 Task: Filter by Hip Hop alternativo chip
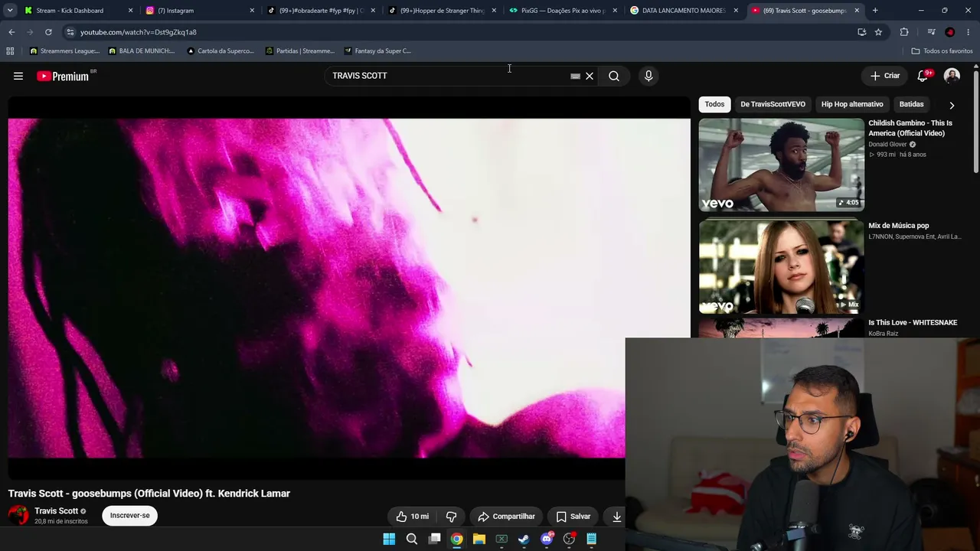click(x=852, y=104)
